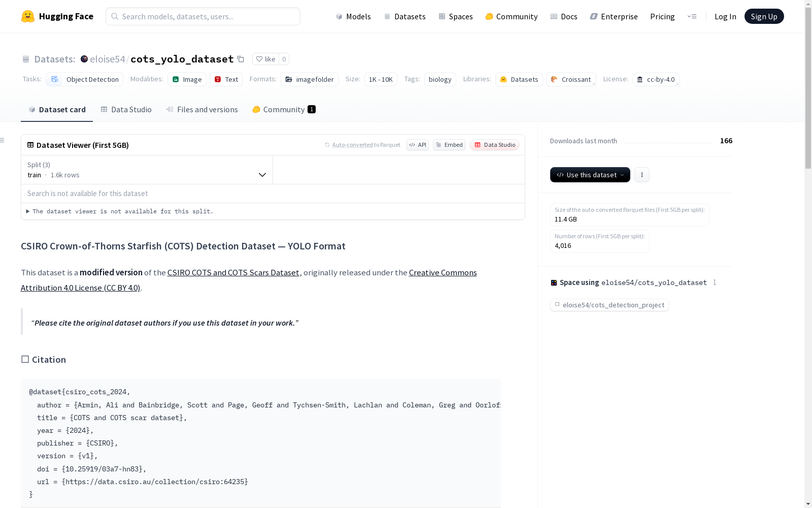Open Spaces in the top navigation
The width and height of the screenshot is (812, 508).
point(455,16)
